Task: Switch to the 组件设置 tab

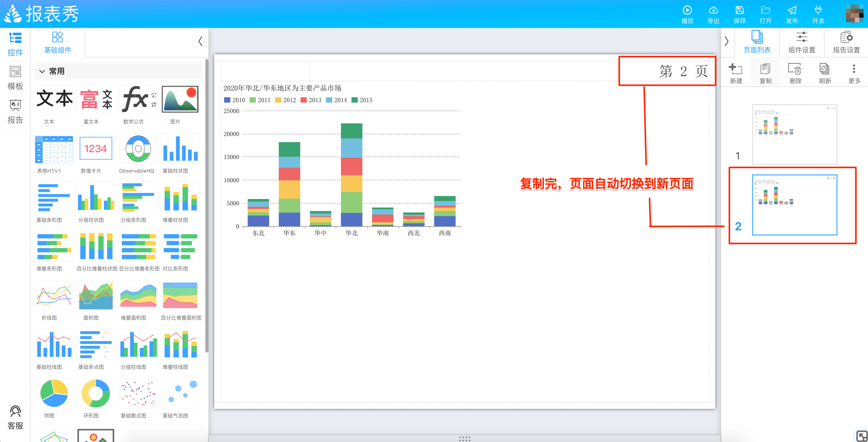Action: tap(802, 42)
